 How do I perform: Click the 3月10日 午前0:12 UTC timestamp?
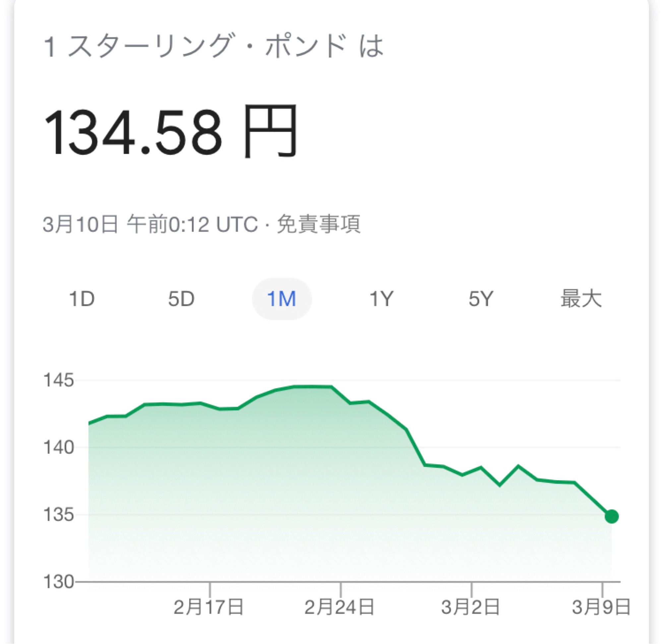(150, 224)
